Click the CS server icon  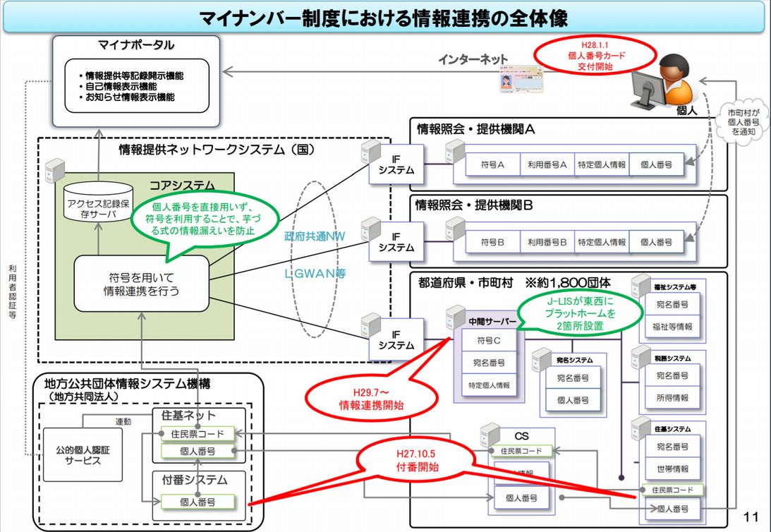490,435
